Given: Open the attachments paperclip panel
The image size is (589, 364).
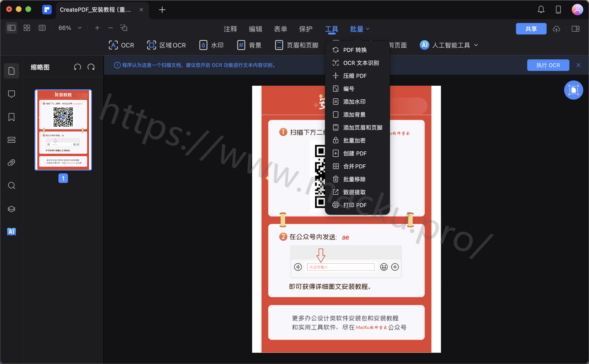Looking at the screenshot, I should [x=11, y=163].
